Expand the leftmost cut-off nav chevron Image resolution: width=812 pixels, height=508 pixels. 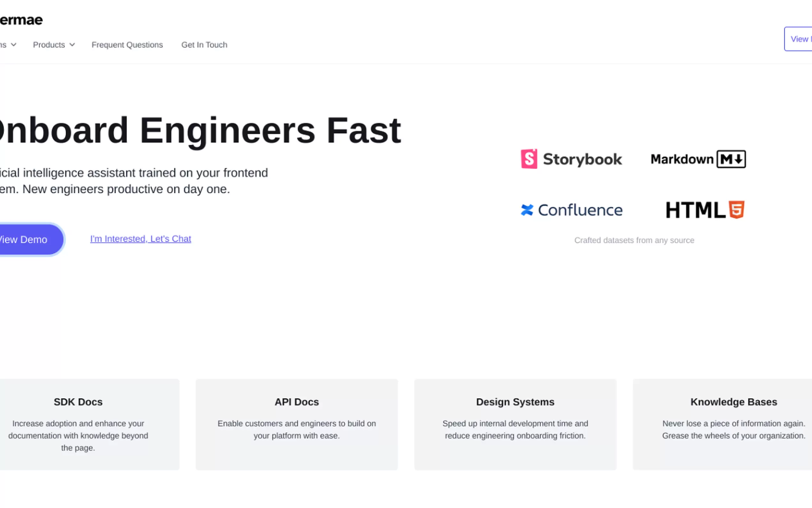click(14, 45)
